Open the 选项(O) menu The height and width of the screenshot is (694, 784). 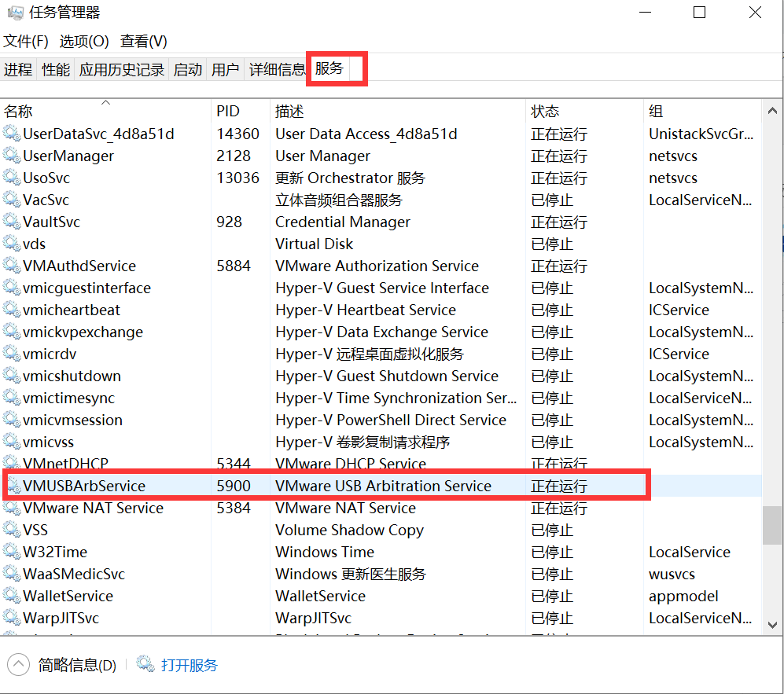[84, 41]
